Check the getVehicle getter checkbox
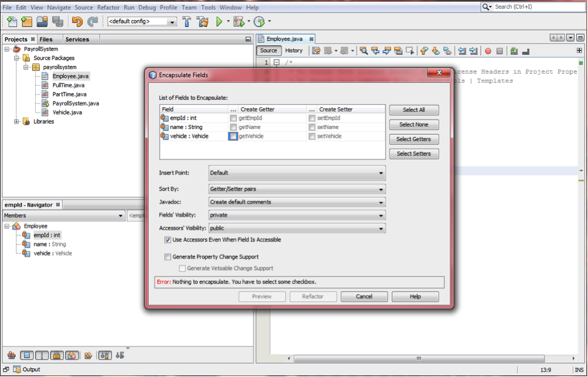Image resolution: width=588 pixels, height=377 pixels. pos(233,136)
